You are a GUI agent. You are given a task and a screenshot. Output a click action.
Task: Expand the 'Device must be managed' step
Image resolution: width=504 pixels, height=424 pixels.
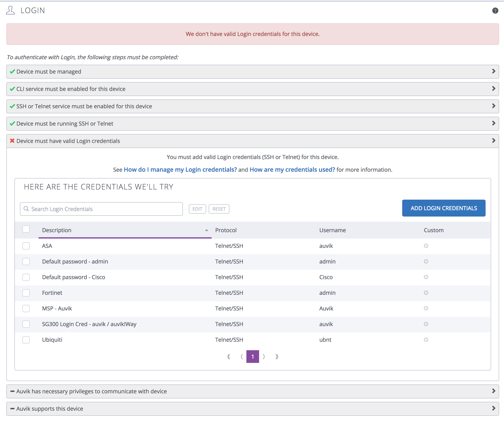point(253,71)
